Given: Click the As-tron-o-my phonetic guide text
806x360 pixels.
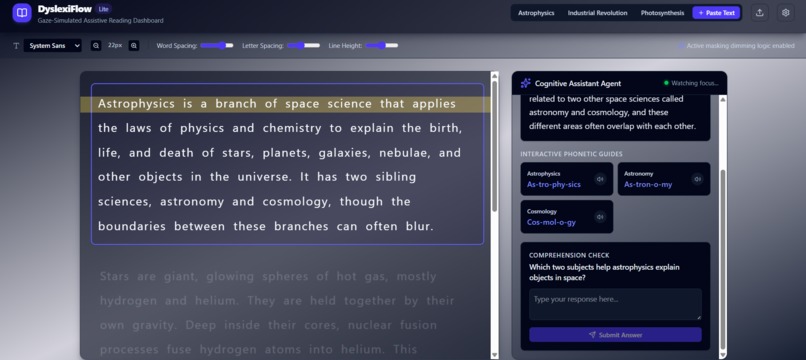Looking at the screenshot, I should [648, 184].
